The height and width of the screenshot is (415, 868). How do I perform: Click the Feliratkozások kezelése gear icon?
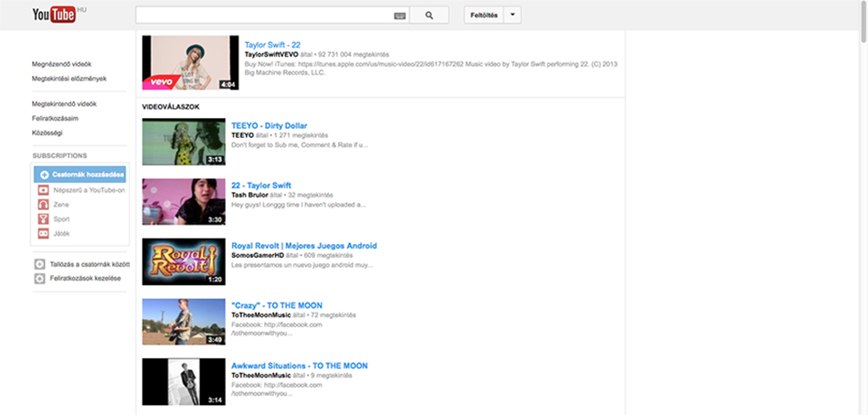tap(39, 278)
